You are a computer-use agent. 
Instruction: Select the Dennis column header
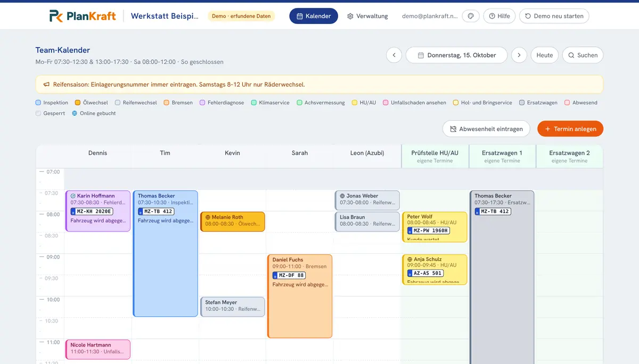tap(98, 153)
